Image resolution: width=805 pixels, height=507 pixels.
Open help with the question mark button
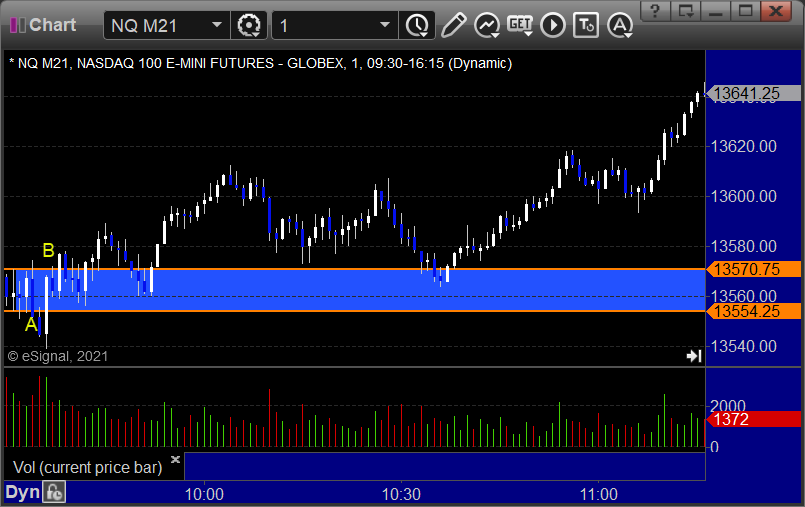pos(655,10)
